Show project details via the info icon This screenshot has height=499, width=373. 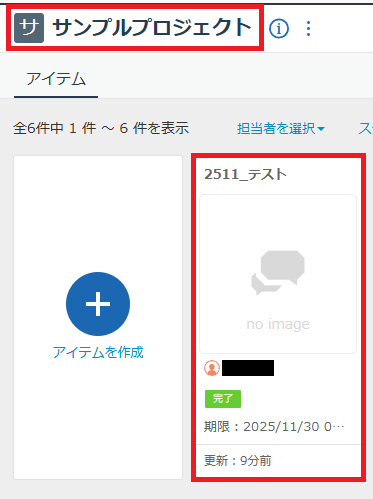coord(279,28)
